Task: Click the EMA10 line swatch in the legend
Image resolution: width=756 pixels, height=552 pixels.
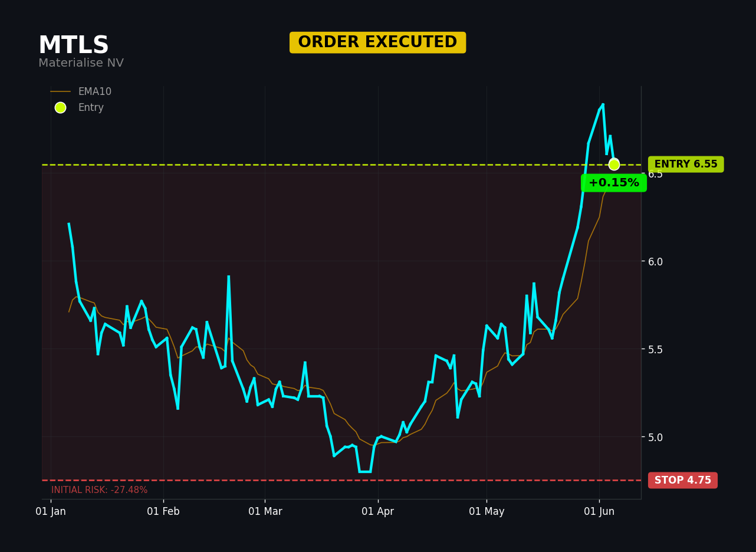Action: (60, 92)
